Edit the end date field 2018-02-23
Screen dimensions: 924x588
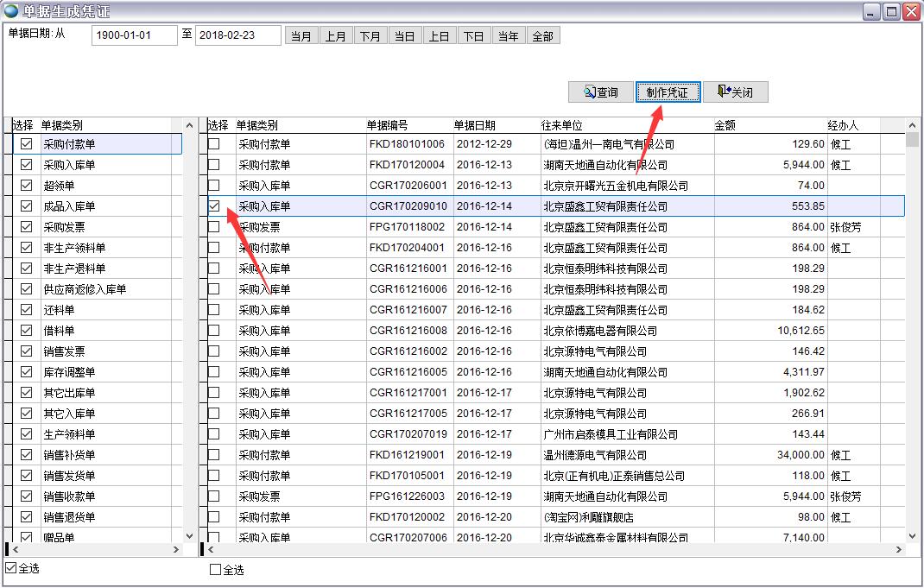(238, 35)
